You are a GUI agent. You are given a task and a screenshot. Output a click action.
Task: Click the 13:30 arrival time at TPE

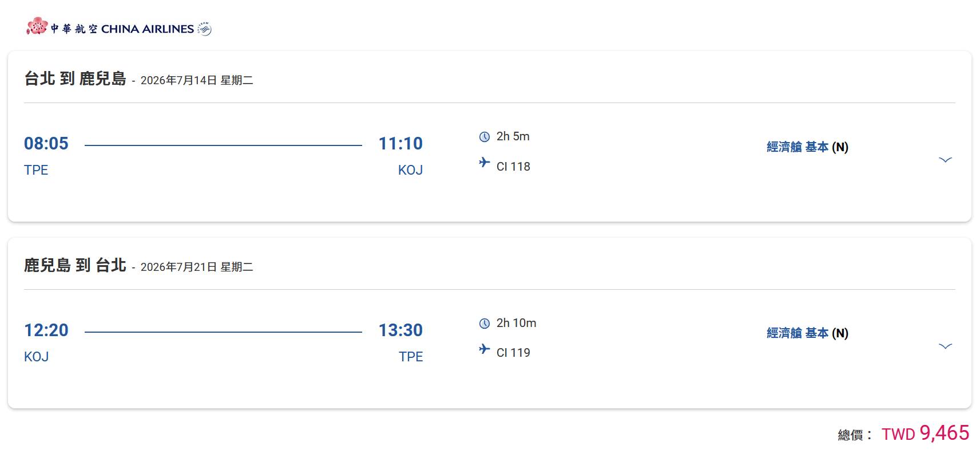coord(400,330)
